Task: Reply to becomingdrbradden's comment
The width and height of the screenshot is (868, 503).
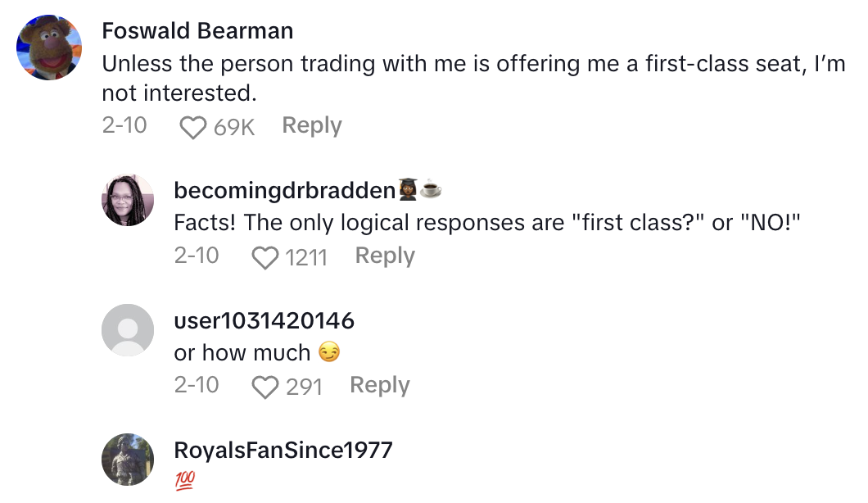Action: click(x=385, y=256)
